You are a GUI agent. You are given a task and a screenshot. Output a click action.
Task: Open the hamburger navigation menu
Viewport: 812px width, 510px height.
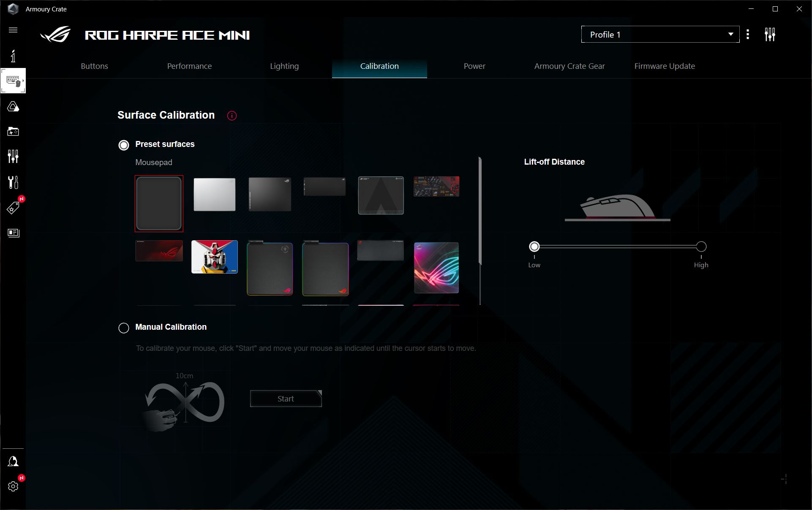point(13,30)
